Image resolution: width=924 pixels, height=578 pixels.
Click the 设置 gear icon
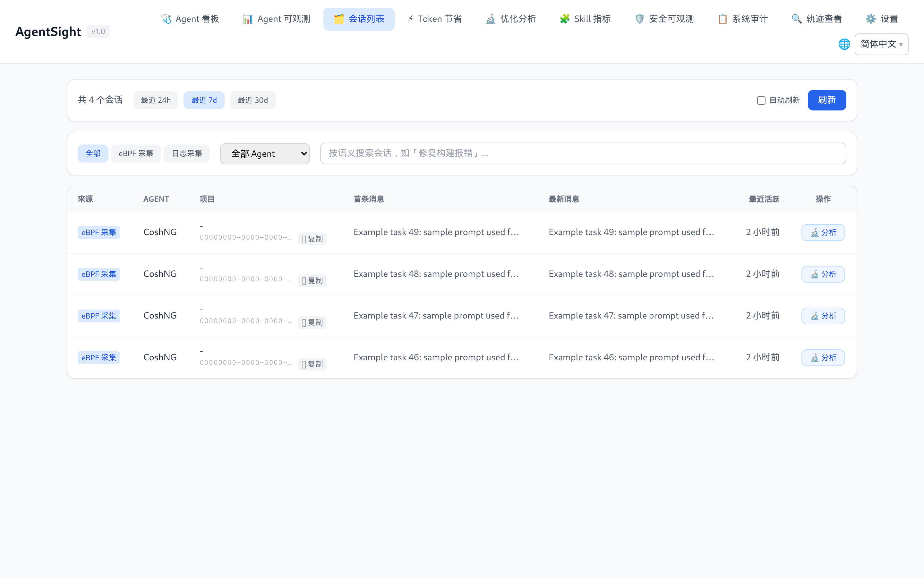coord(871,19)
